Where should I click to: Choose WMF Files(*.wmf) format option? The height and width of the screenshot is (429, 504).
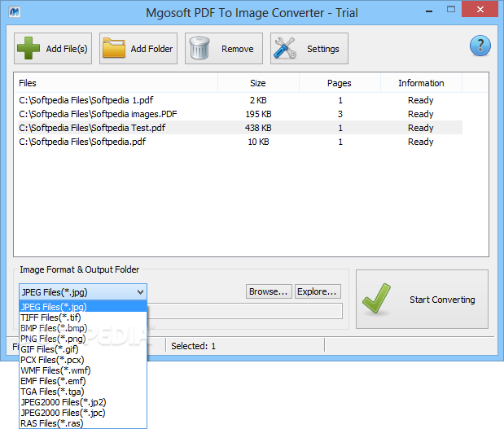pos(83,370)
